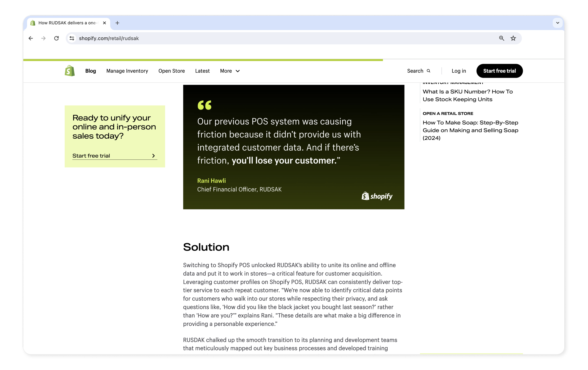This screenshot has width=588, height=370.
Task: Click the back navigation arrow
Action: tap(31, 38)
